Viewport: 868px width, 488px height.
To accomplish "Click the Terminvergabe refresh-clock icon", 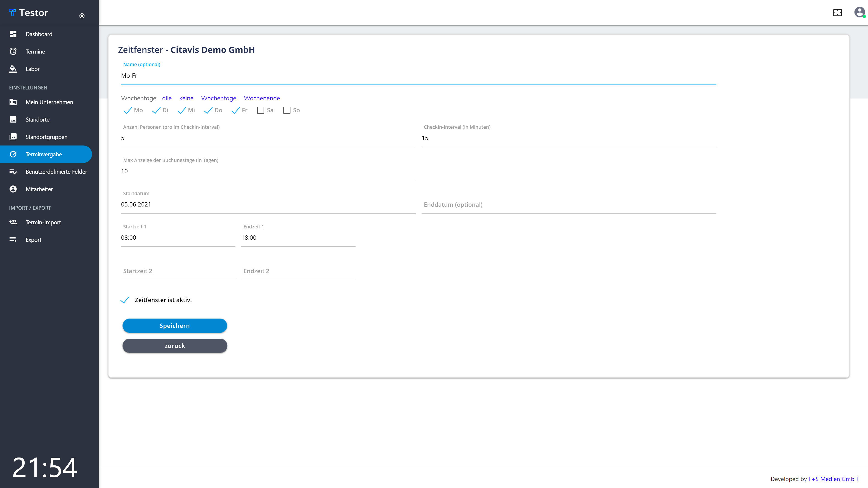I will click(x=13, y=154).
